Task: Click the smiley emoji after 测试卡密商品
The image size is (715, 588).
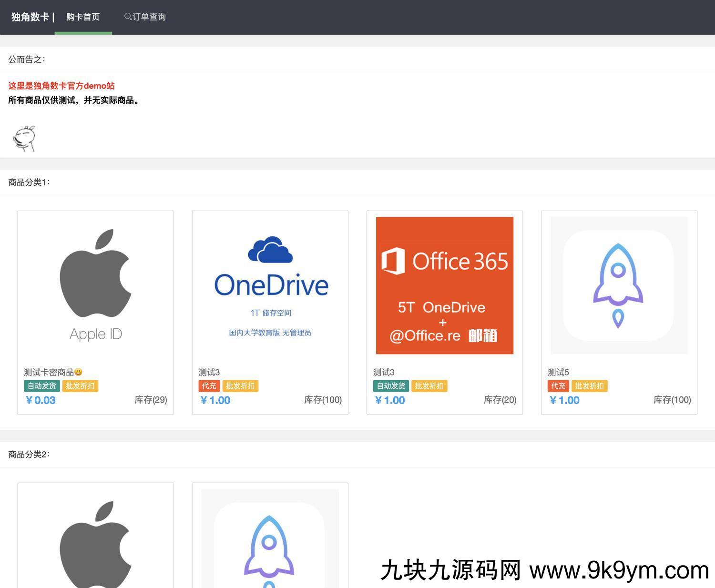Action: 79,372
